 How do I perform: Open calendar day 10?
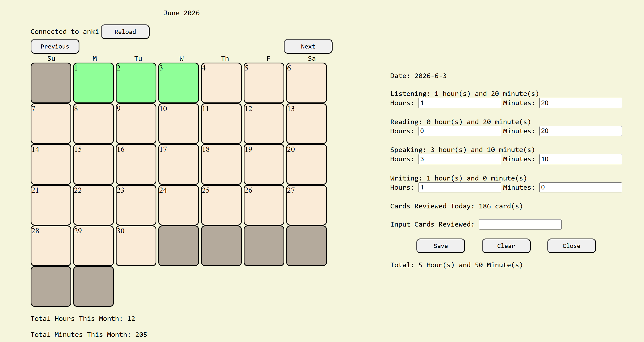(179, 124)
